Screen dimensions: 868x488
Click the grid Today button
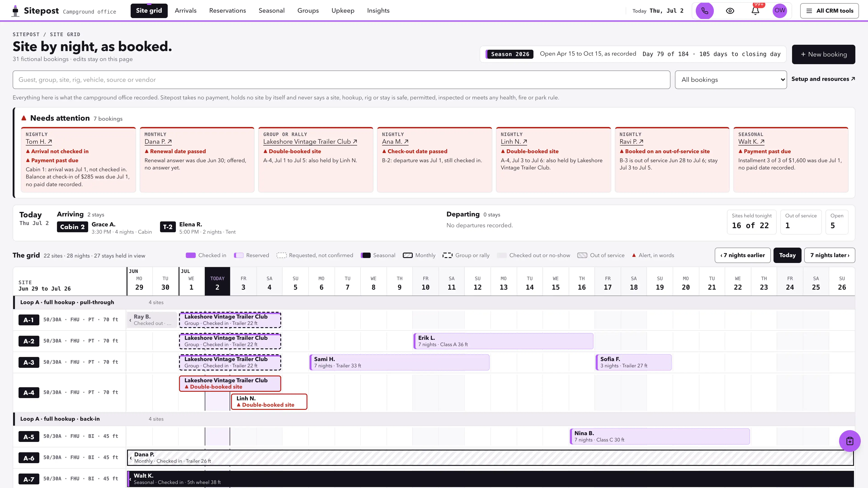[787, 255]
